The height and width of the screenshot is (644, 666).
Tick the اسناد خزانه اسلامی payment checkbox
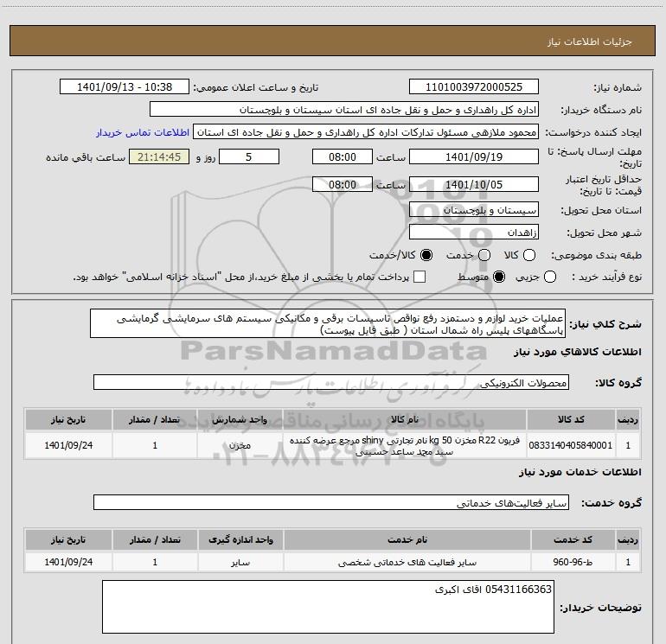pyautogui.click(x=419, y=277)
